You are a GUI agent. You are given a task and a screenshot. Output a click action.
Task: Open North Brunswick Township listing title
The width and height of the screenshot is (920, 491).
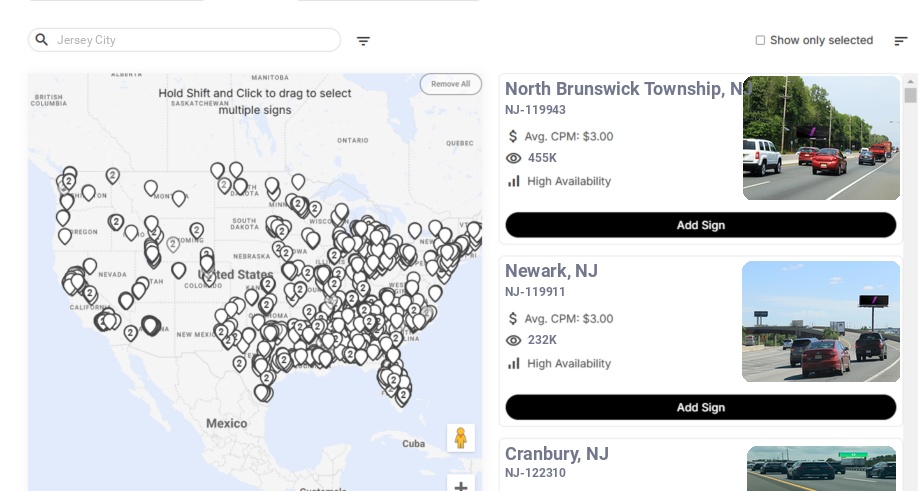(628, 89)
